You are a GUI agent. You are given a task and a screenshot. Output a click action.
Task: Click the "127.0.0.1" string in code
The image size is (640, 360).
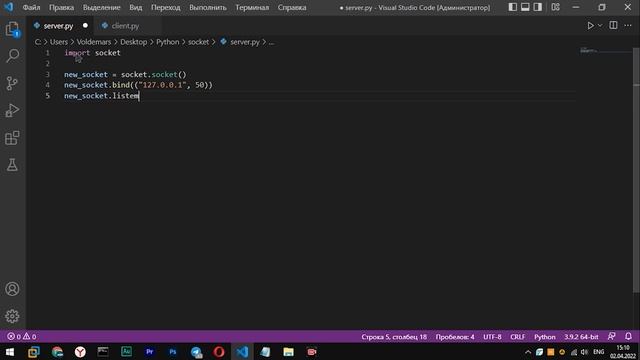click(162, 85)
